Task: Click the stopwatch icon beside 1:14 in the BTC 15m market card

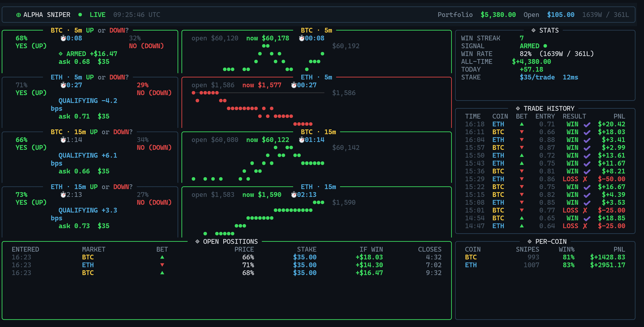Action: coord(63,140)
